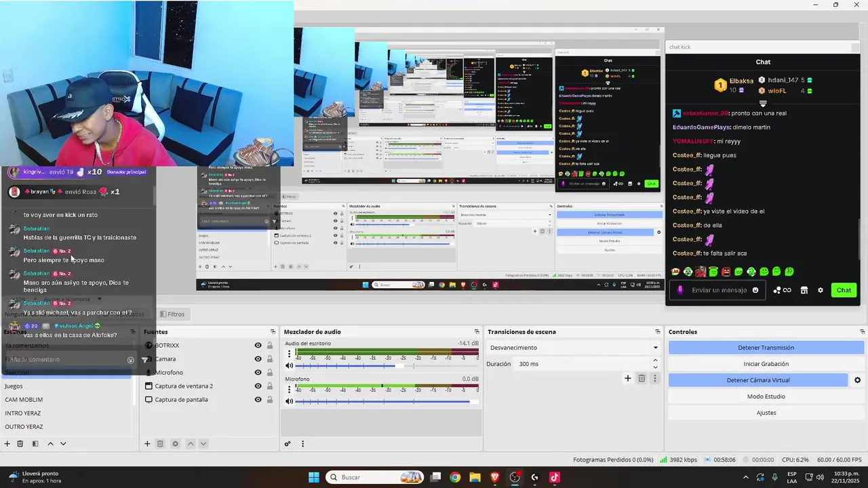Delete the selected scene with the trash icon
Image resolution: width=868 pixels, height=488 pixels.
pyautogui.click(x=20, y=444)
